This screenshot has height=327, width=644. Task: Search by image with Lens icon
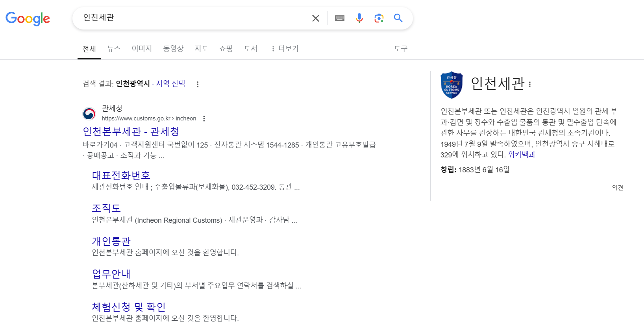click(379, 18)
